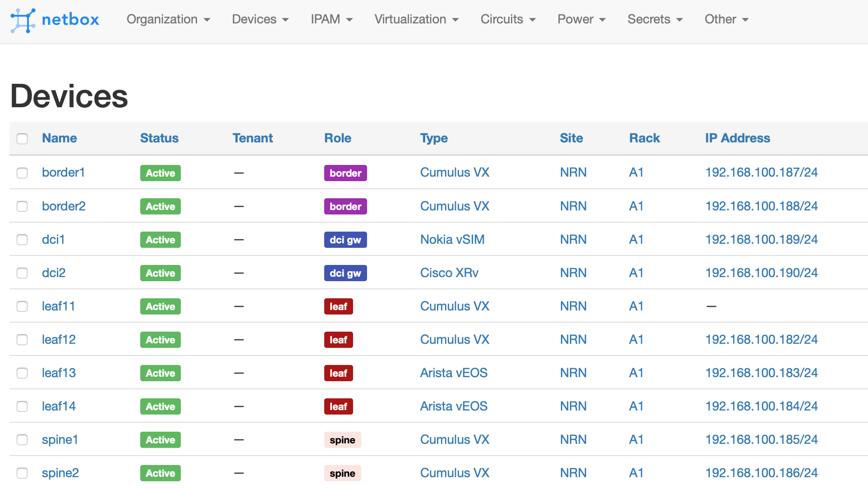View the spine2 device
The width and height of the screenshot is (868, 488).
[x=60, y=473]
